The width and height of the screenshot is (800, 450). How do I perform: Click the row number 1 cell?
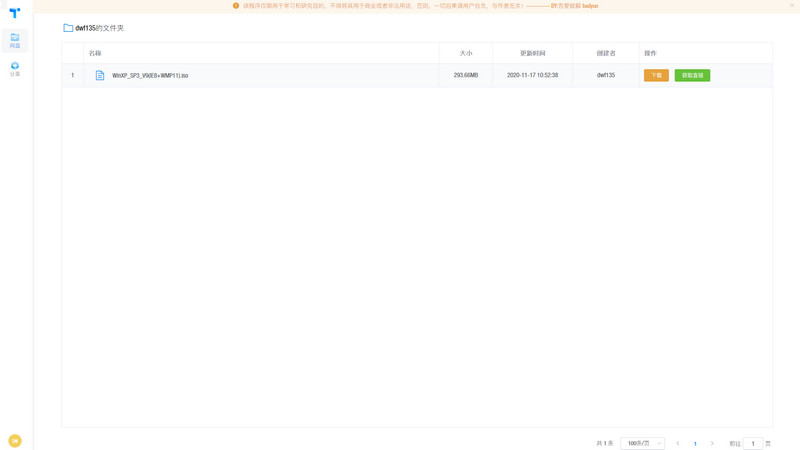[72, 75]
